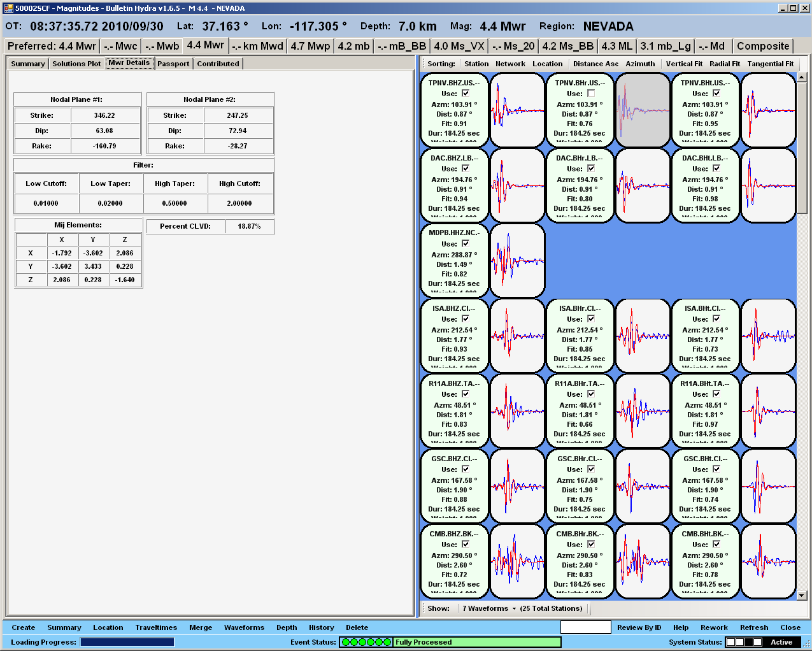Viewport: 812px width, 651px height.
Task: Open R11A.BHr.TA waveform plot
Action: point(643,411)
